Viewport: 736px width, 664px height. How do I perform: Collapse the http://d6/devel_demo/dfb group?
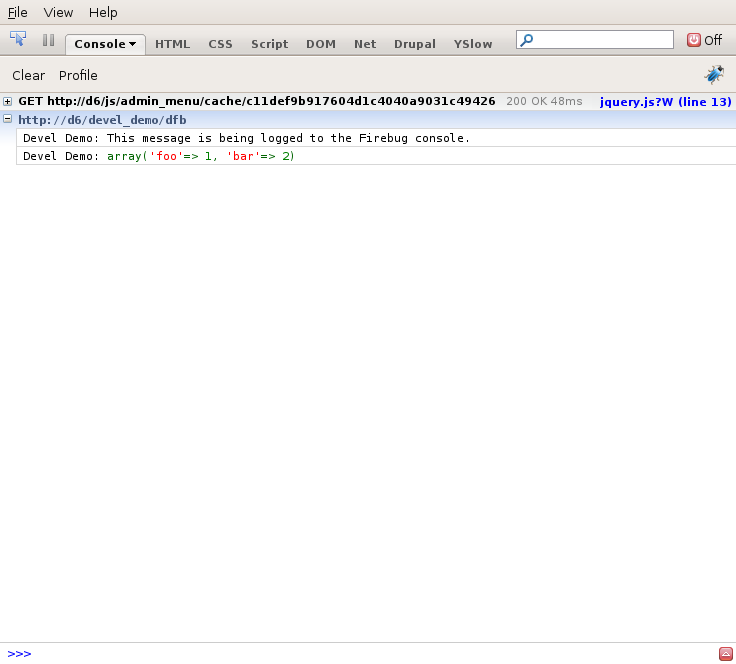8,120
